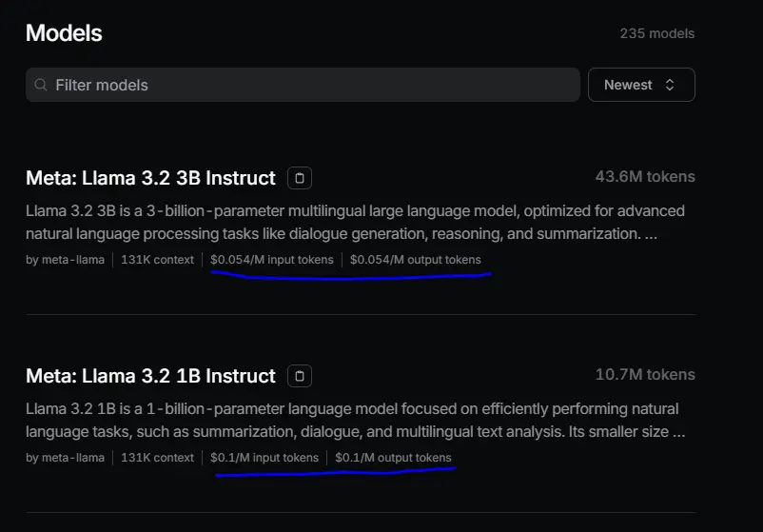Click the $0.054/M output tokens price

(416, 260)
